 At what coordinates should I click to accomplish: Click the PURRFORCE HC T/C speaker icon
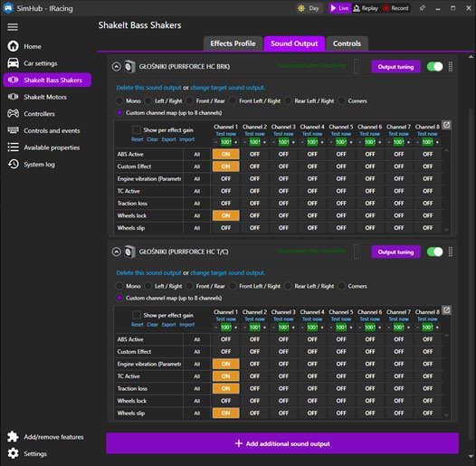pyautogui.click(x=129, y=252)
